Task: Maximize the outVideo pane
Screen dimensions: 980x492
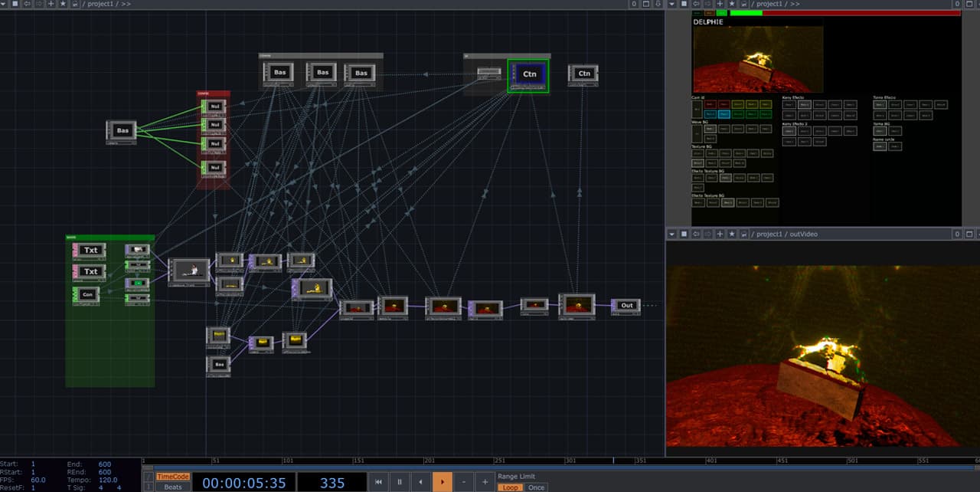Action: 969,233
